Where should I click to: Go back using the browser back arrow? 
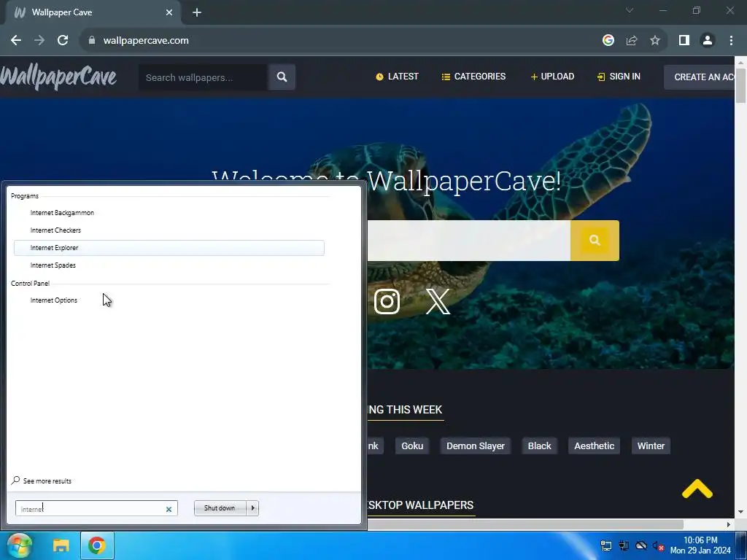tap(16, 41)
